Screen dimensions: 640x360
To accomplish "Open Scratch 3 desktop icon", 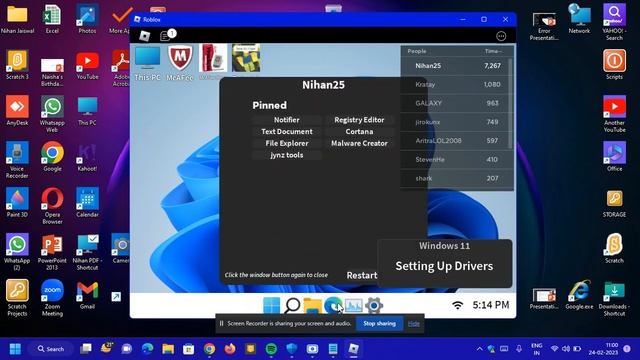I will pyautogui.click(x=17, y=65).
